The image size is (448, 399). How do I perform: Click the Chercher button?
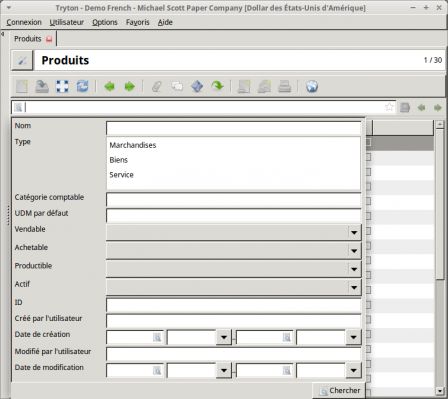pos(339,391)
